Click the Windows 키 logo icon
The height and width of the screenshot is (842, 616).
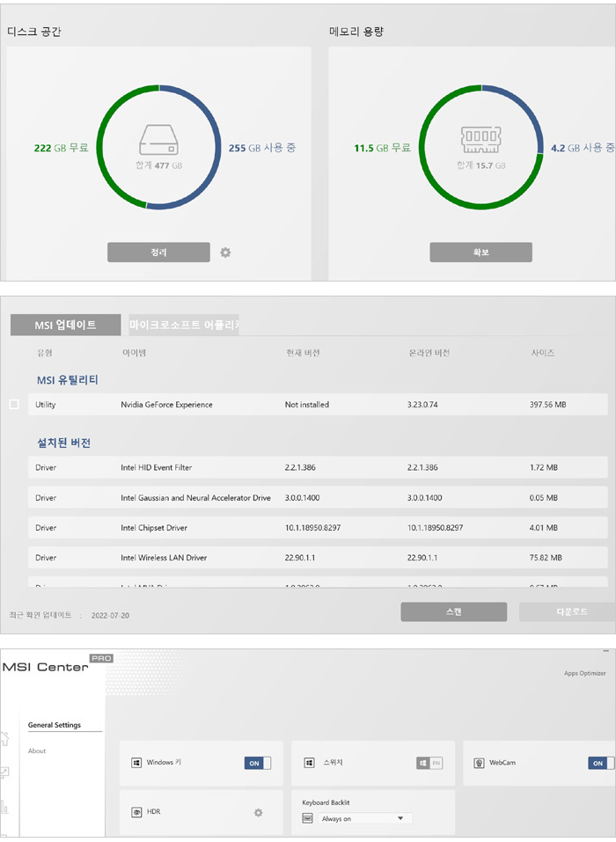click(x=136, y=763)
